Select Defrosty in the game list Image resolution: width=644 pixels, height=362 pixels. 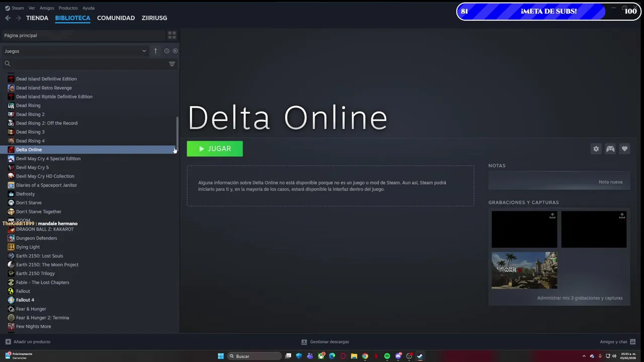click(26, 194)
